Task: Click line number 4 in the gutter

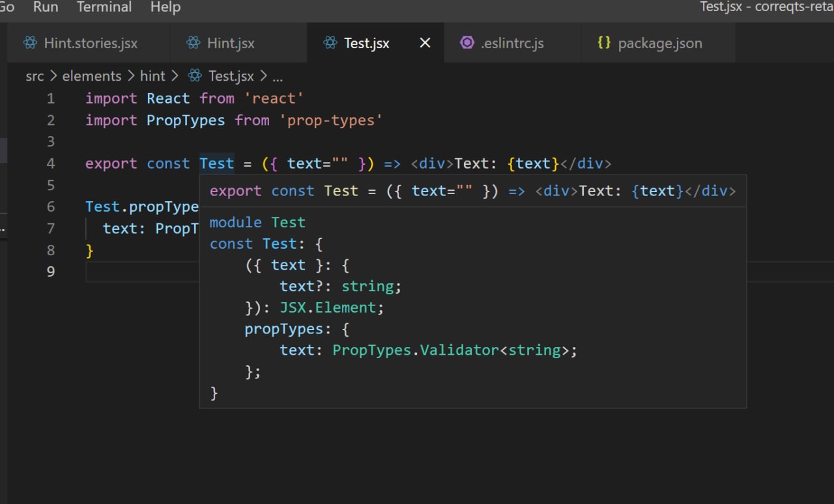Action: tap(51, 163)
